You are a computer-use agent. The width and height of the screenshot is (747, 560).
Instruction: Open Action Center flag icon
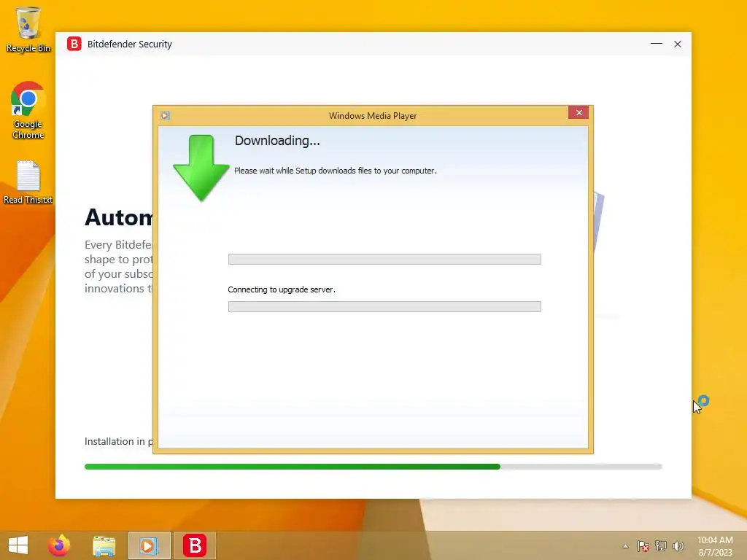pyautogui.click(x=643, y=546)
